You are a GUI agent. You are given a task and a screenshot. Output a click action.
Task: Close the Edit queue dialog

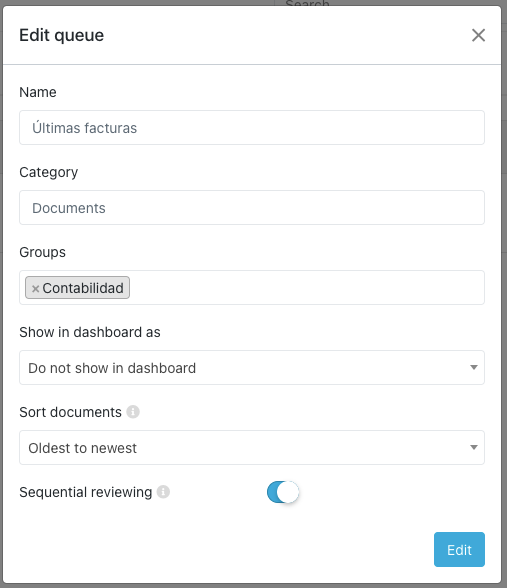[478, 35]
